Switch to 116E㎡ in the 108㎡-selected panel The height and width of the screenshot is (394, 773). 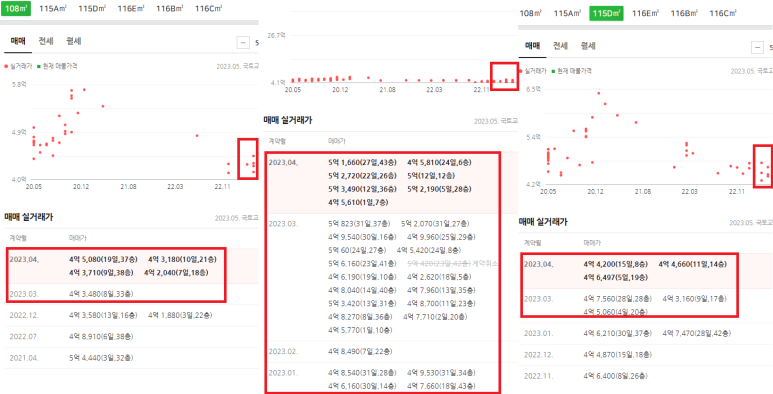click(131, 8)
